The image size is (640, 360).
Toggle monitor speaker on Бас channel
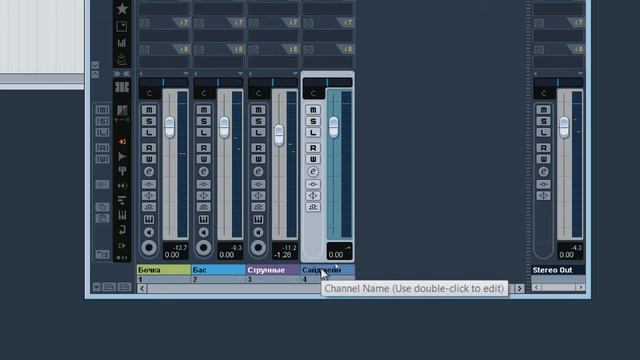[x=204, y=232]
